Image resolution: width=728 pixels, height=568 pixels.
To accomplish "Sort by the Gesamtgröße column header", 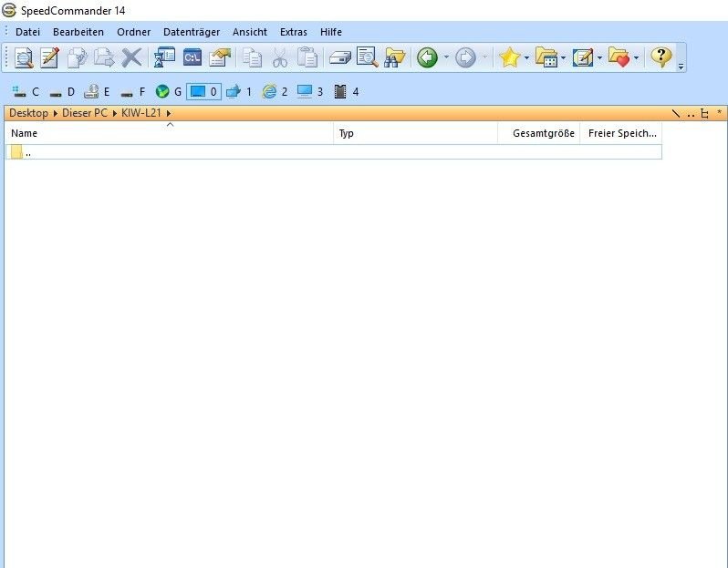I will (x=539, y=133).
